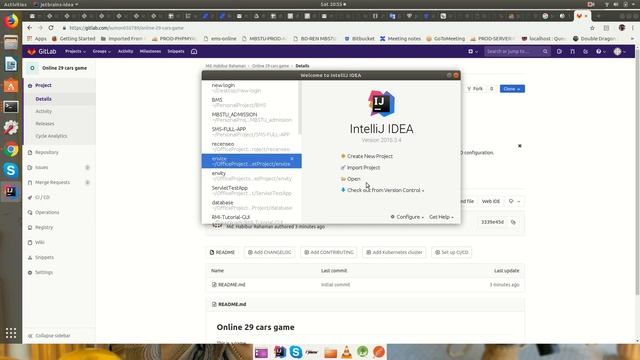This screenshot has width=640, height=360.
Task: Launch Firefox from Ubuntu dock
Action: click(11, 21)
